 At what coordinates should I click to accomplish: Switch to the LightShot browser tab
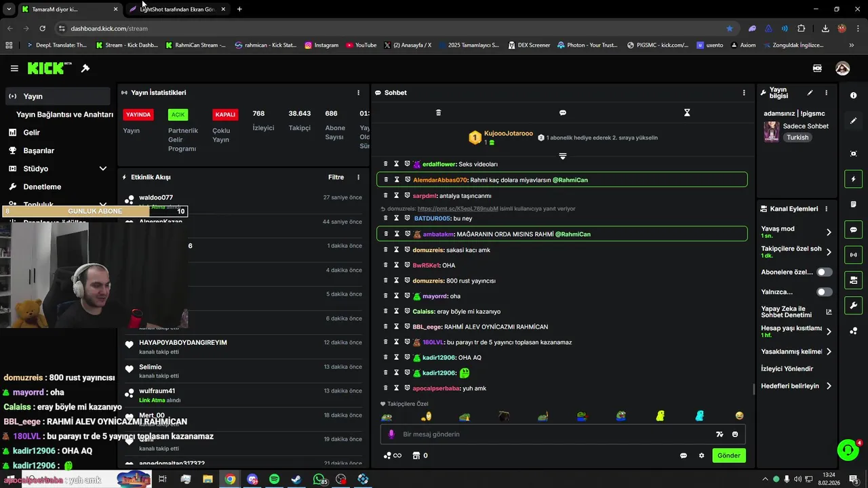(x=178, y=9)
